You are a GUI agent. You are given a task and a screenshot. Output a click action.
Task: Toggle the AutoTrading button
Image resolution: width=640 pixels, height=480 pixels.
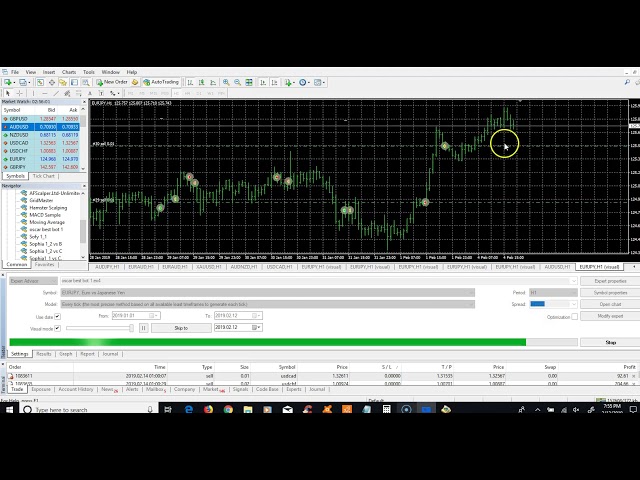[x=160, y=82]
